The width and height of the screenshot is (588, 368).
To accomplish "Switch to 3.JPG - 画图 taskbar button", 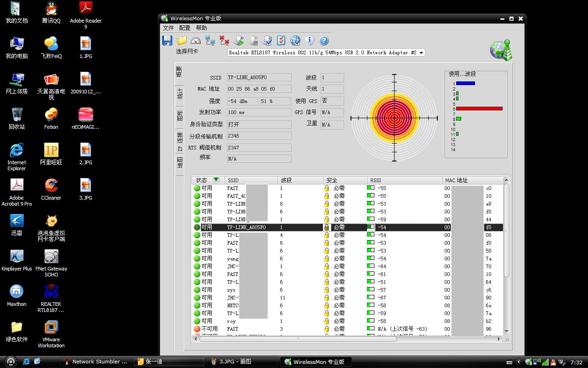I will [242, 362].
